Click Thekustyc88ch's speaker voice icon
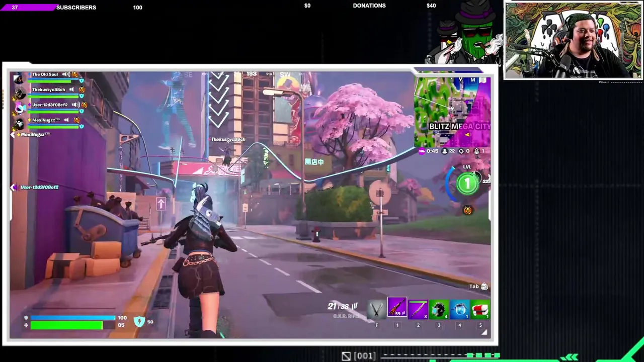This screenshot has height=362, width=644. point(72,89)
